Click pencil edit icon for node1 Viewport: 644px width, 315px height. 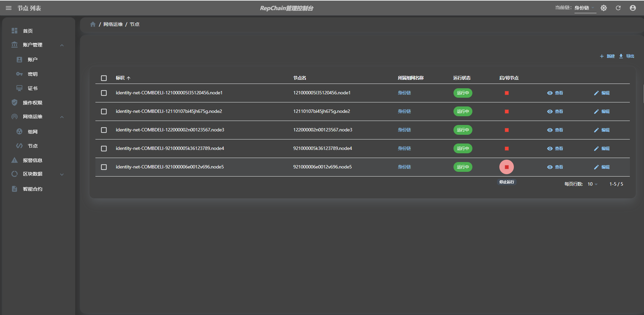coord(596,93)
